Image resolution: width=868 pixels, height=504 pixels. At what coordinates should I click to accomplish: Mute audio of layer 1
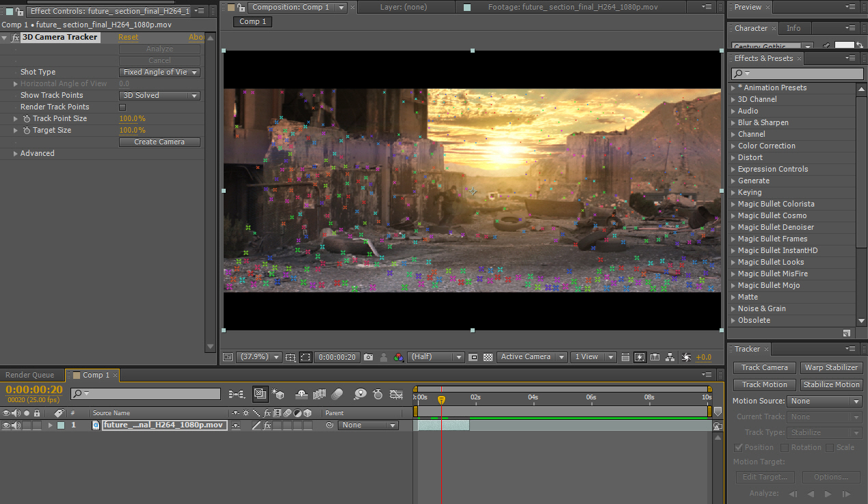[x=16, y=425]
